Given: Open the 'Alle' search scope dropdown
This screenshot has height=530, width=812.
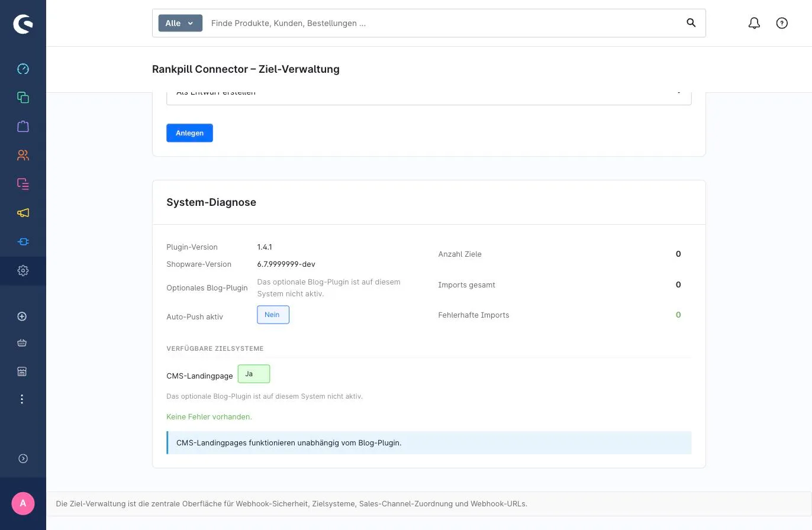Looking at the screenshot, I should pyautogui.click(x=181, y=23).
